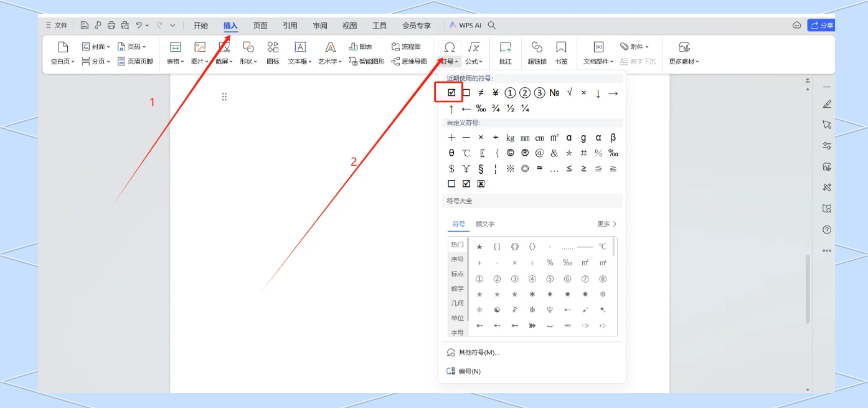
Task: Click the selection cursor icon in right sidebar
Action: coord(827,125)
